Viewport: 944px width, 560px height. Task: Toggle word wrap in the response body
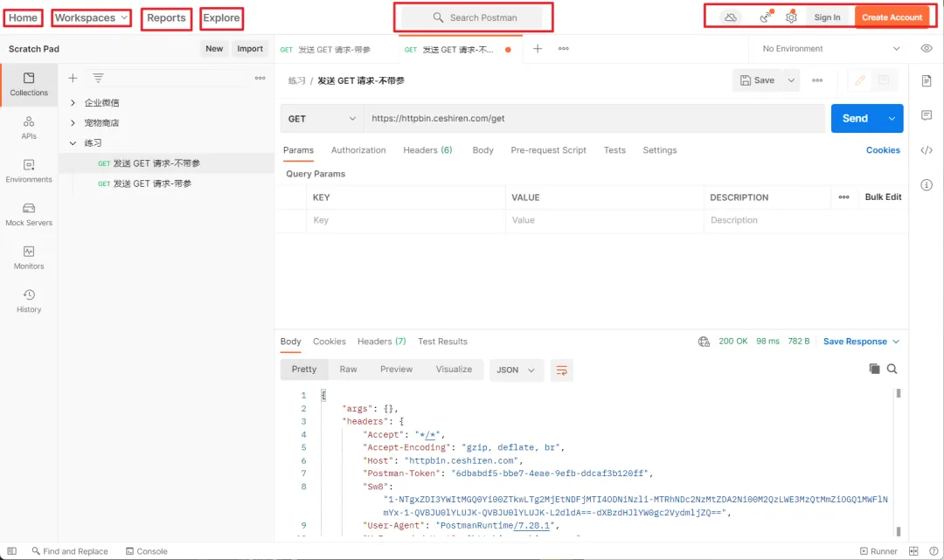562,370
